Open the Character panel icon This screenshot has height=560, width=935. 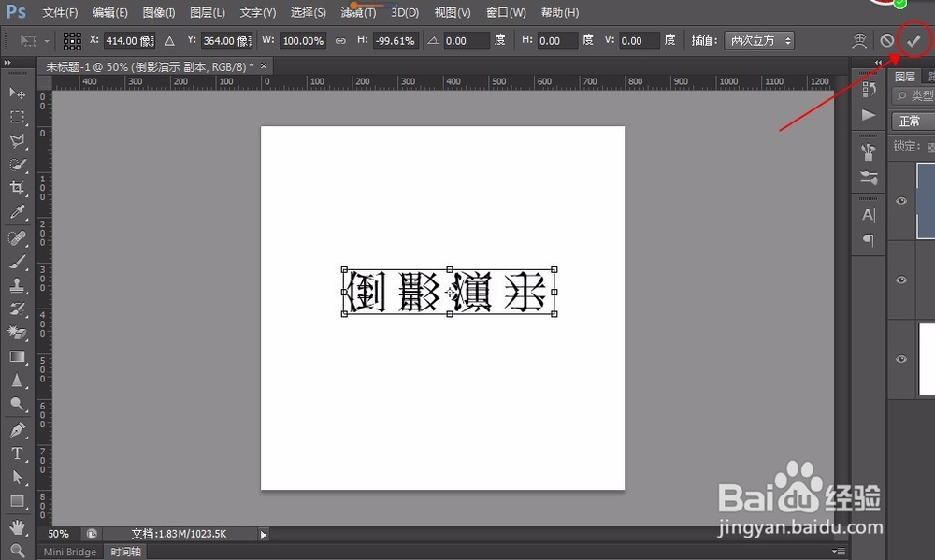[869, 215]
